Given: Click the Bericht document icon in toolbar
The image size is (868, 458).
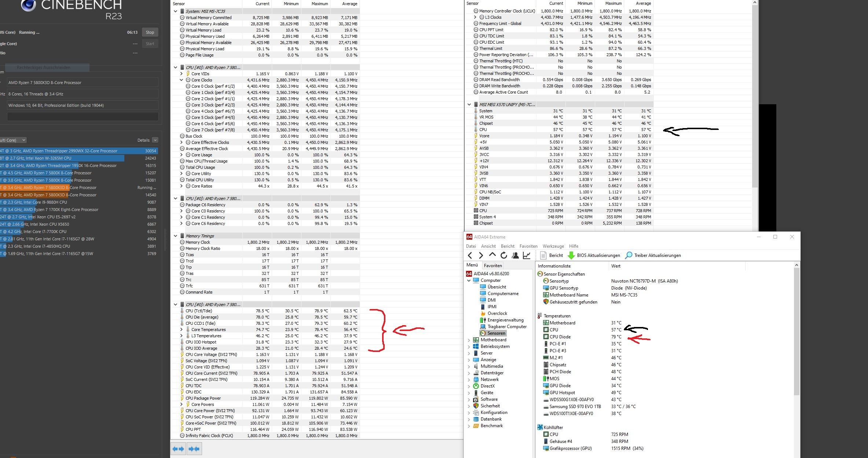Looking at the screenshot, I should (x=543, y=255).
